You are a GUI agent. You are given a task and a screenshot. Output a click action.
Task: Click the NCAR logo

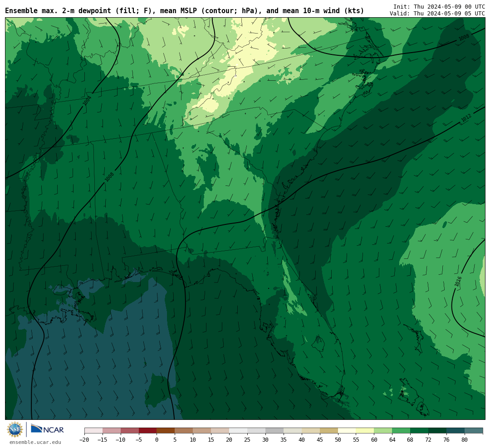[x=47, y=429]
